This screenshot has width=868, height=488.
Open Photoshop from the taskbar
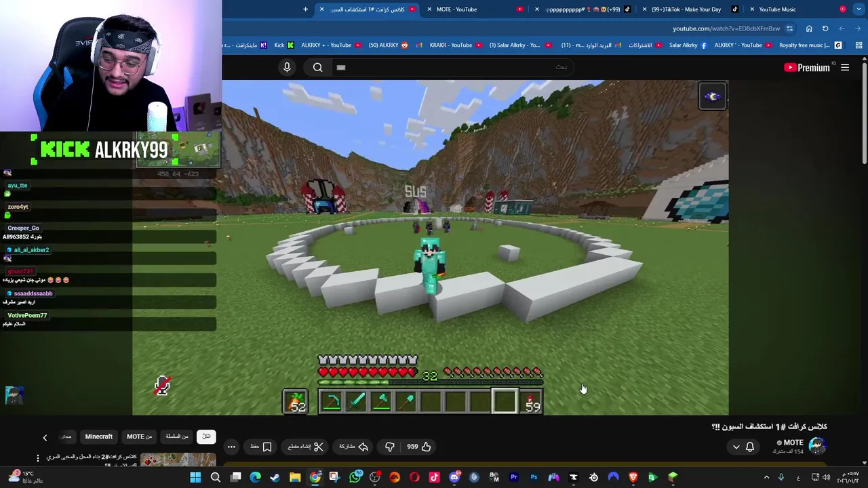coord(534,478)
